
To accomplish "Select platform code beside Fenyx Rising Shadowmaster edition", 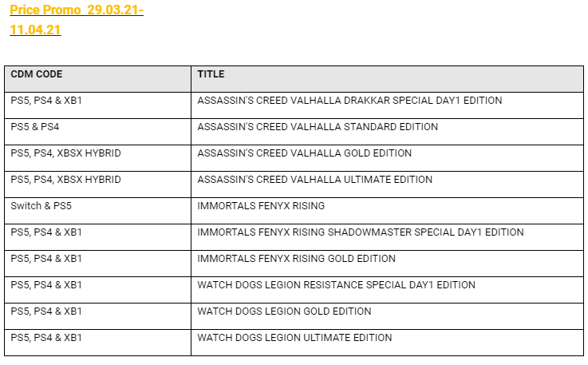I will [46, 232].
